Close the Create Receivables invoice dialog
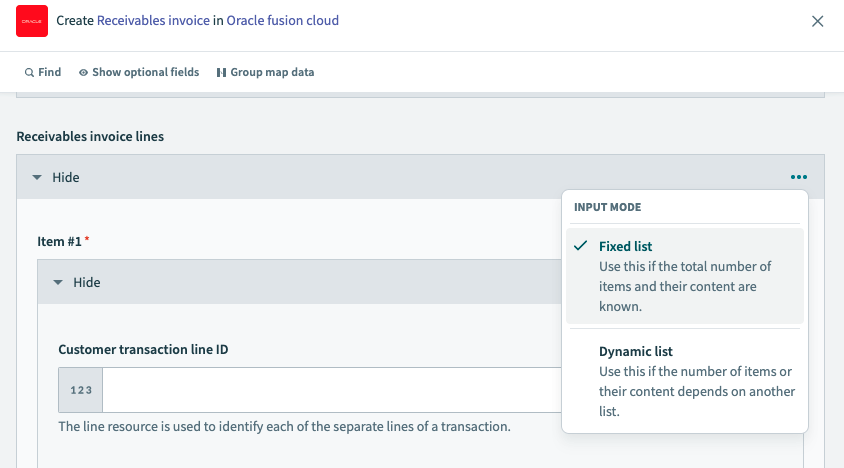This screenshot has height=468, width=844. point(817,21)
